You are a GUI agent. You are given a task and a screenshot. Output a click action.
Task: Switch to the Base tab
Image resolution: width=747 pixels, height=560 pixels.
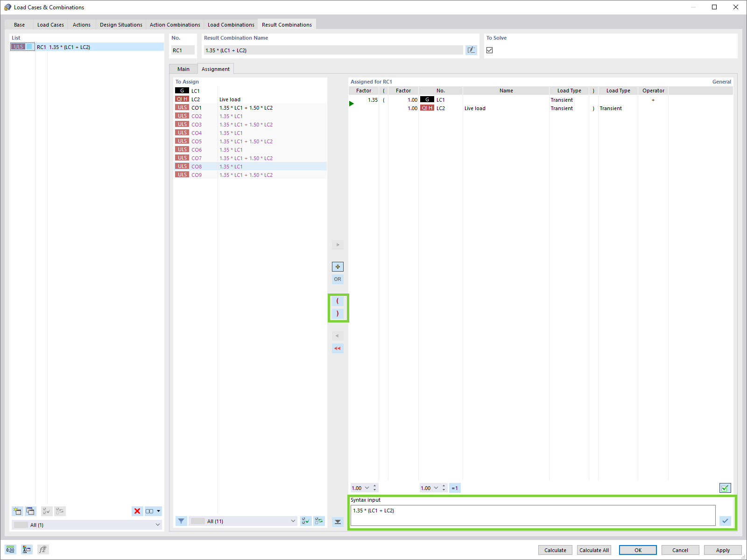tap(20, 25)
